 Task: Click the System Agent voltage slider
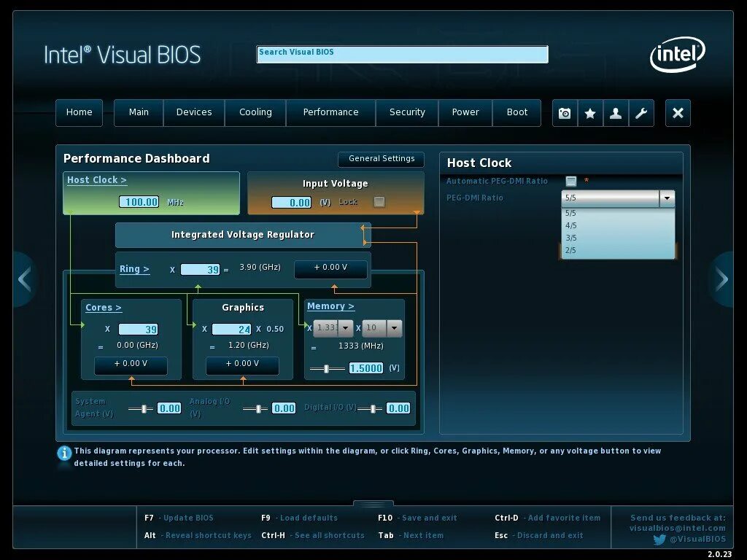(x=141, y=408)
